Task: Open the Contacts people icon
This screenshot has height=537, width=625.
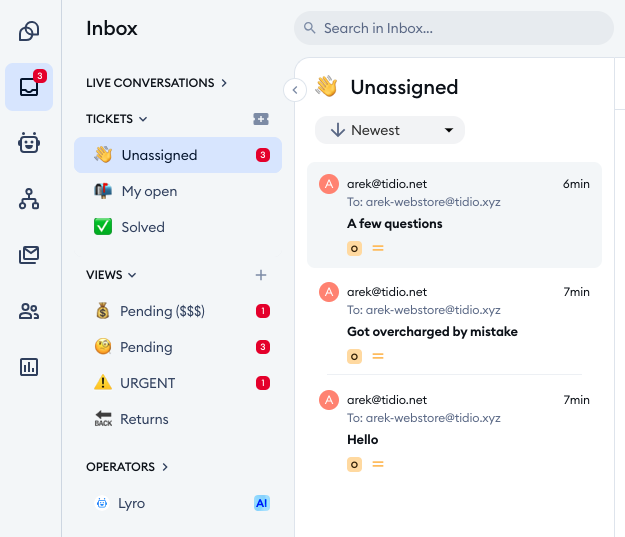Action: (29, 311)
